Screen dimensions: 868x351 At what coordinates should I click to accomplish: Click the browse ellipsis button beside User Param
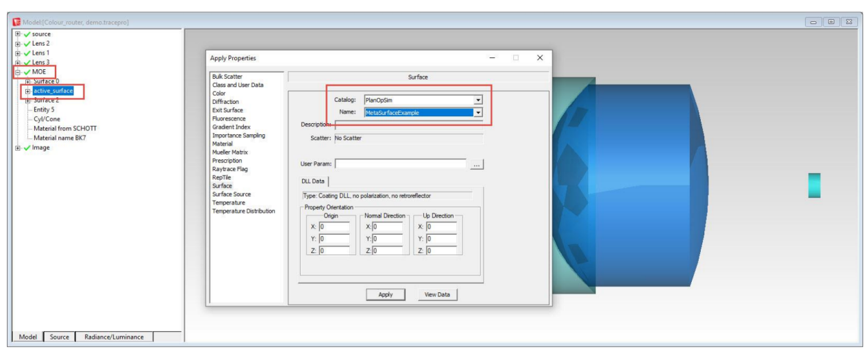[477, 164]
